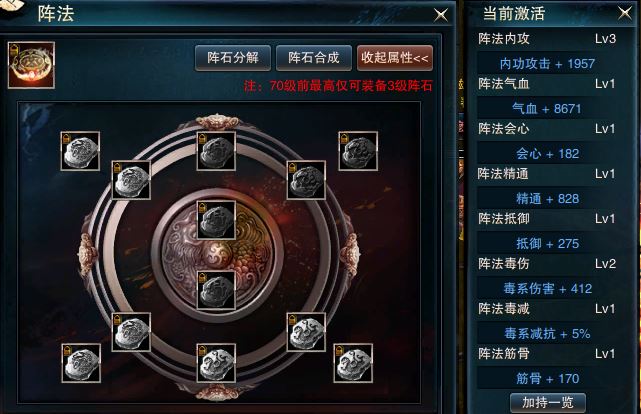The width and height of the screenshot is (641, 414).
Task: Click the 阵法内攻 Lv3 entry
Action: tap(547, 39)
